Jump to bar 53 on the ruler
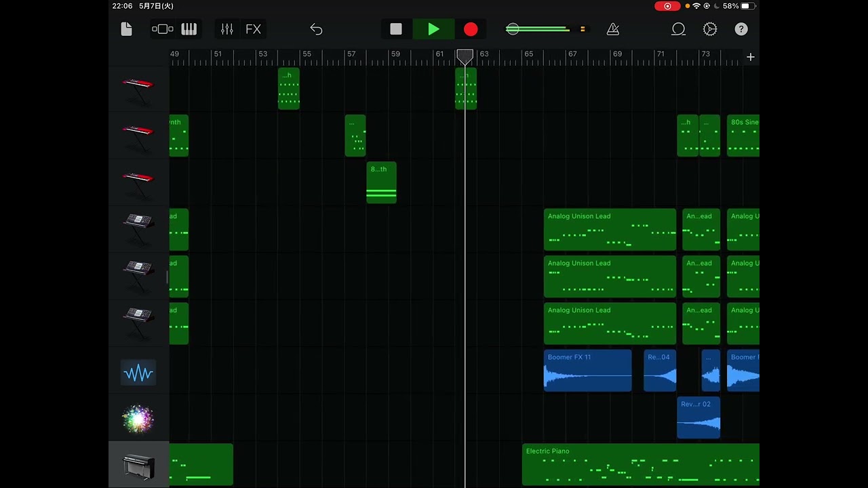The height and width of the screenshot is (488, 868). point(262,54)
